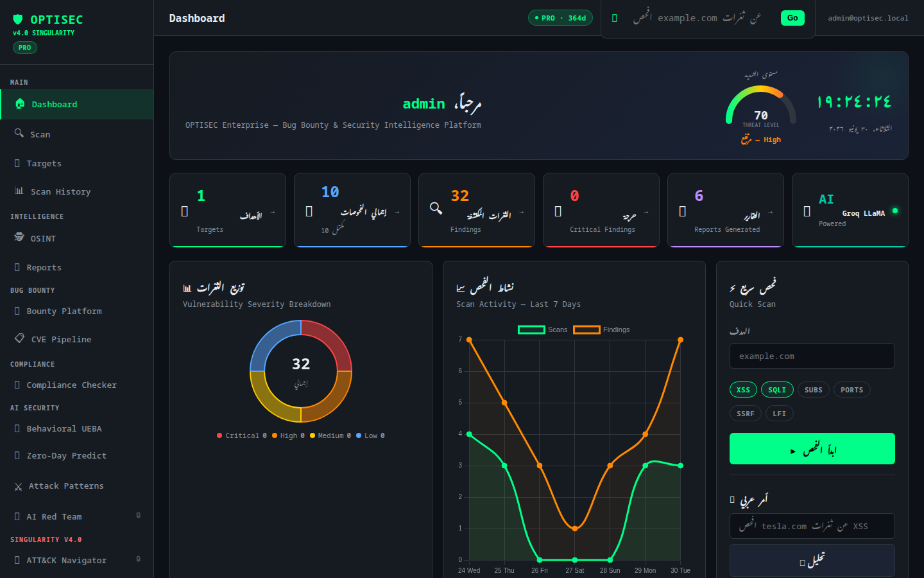Image resolution: width=924 pixels, height=578 pixels.
Task: Expand the Targets card arrow
Action: (x=272, y=212)
